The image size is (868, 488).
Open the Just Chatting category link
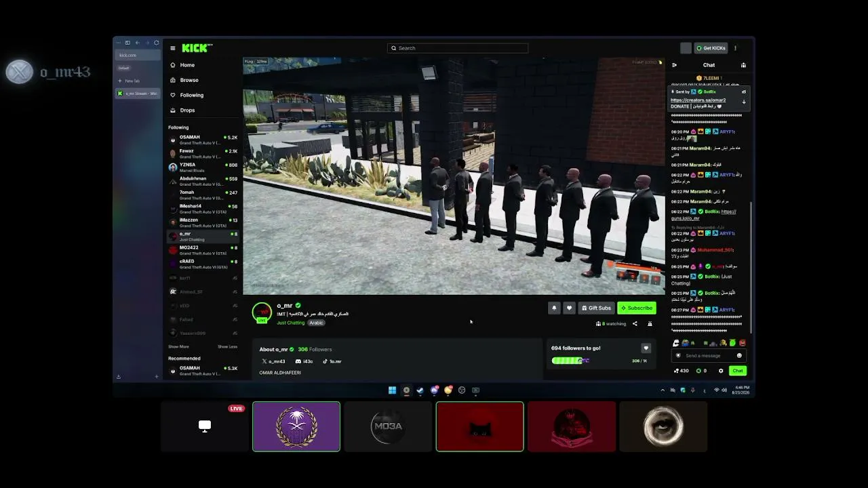click(x=291, y=323)
